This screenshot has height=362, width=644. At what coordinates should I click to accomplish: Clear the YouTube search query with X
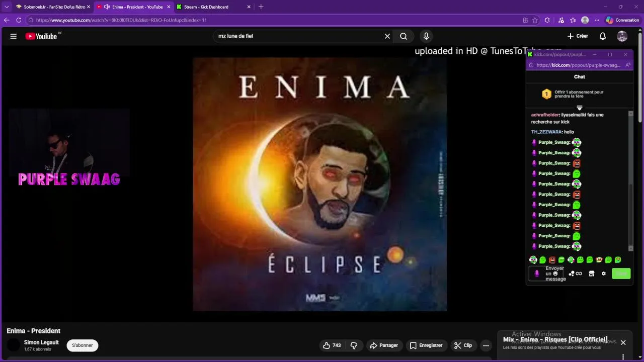[x=387, y=36]
